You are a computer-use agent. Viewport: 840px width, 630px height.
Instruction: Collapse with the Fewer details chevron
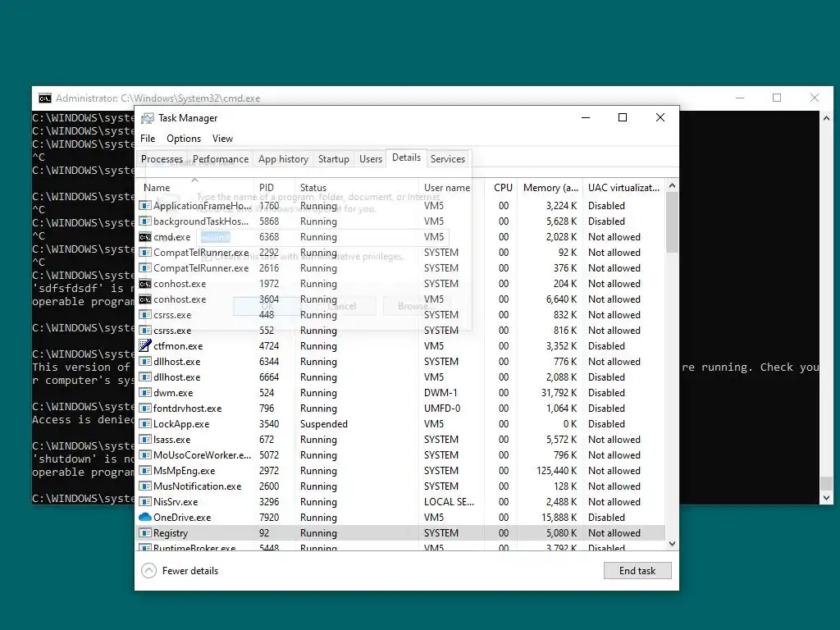(149, 571)
